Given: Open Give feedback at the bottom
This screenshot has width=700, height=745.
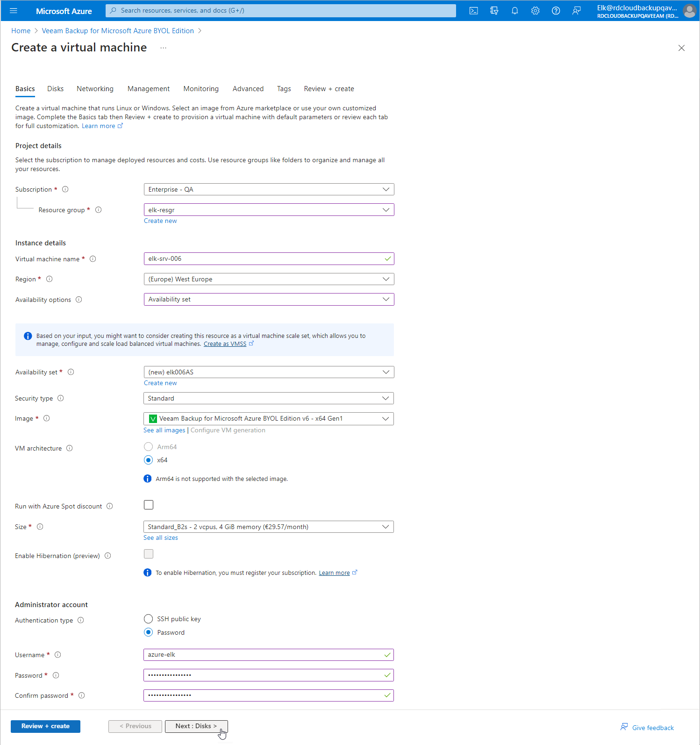Looking at the screenshot, I should [x=647, y=728].
